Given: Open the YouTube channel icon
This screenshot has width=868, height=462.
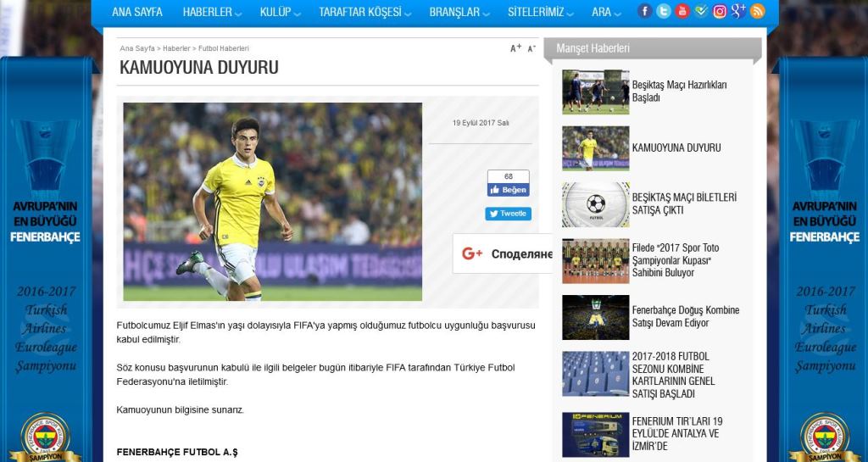Looking at the screenshot, I should [682, 11].
